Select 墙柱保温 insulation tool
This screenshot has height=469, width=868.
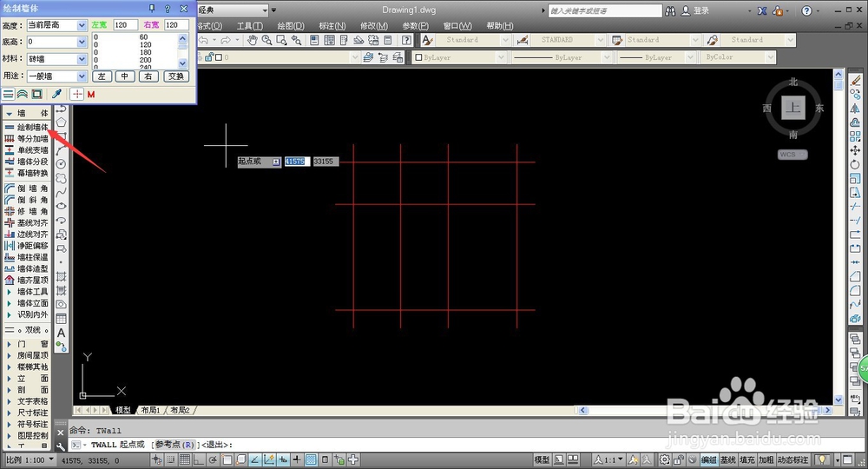27,257
